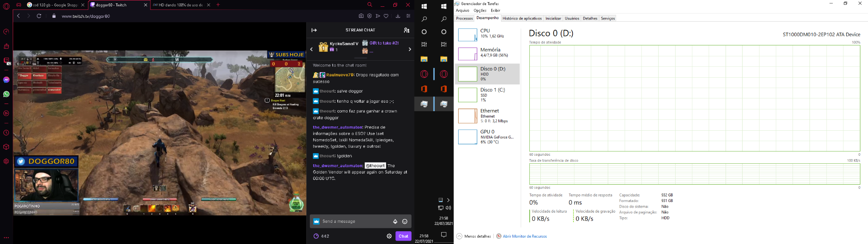Open Extensions cube icon in sidebar
The height and width of the screenshot is (244, 868).
coord(6,147)
